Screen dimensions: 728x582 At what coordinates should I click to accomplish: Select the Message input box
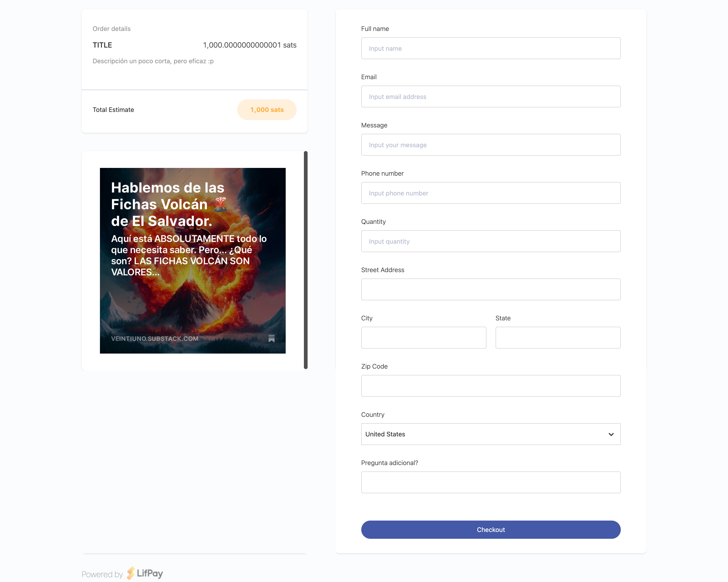click(x=491, y=145)
